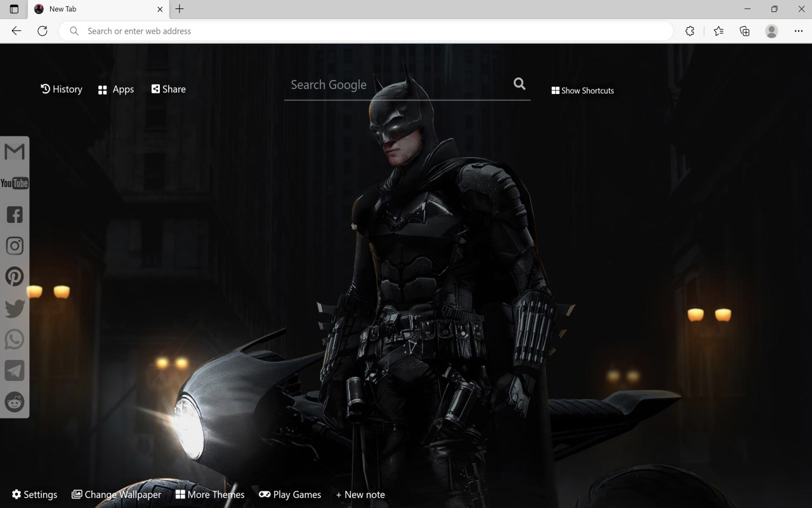Open Pinterest shortcut icon
The image size is (812, 508).
pos(15,277)
